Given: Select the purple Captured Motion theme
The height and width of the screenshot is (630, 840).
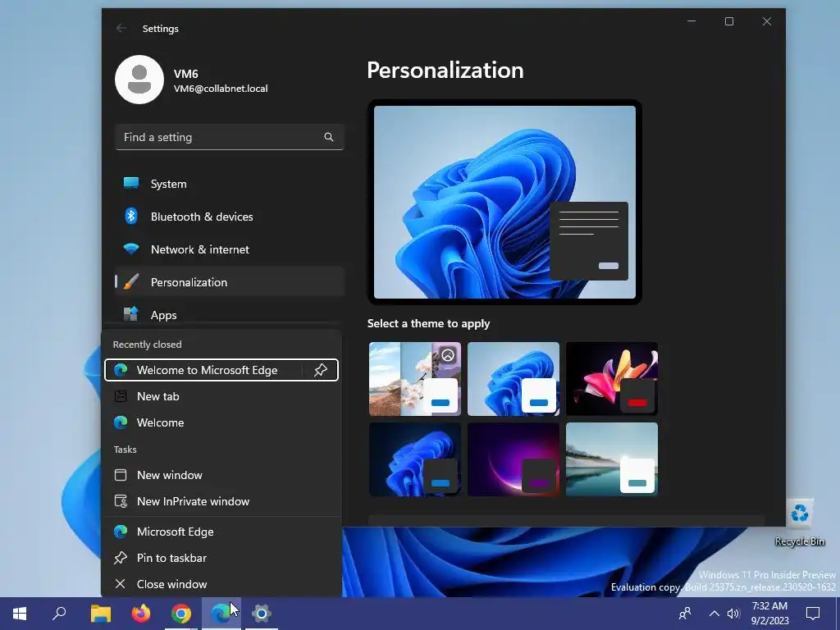Looking at the screenshot, I should tap(514, 459).
